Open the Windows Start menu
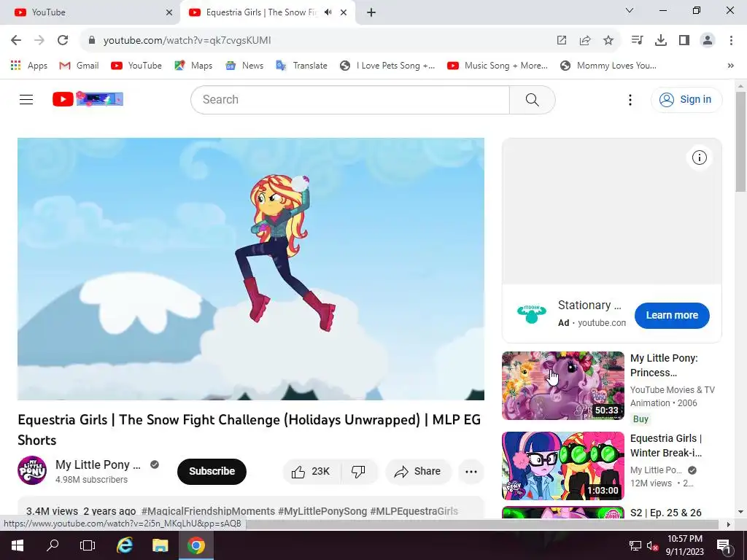 pos(18,545)
